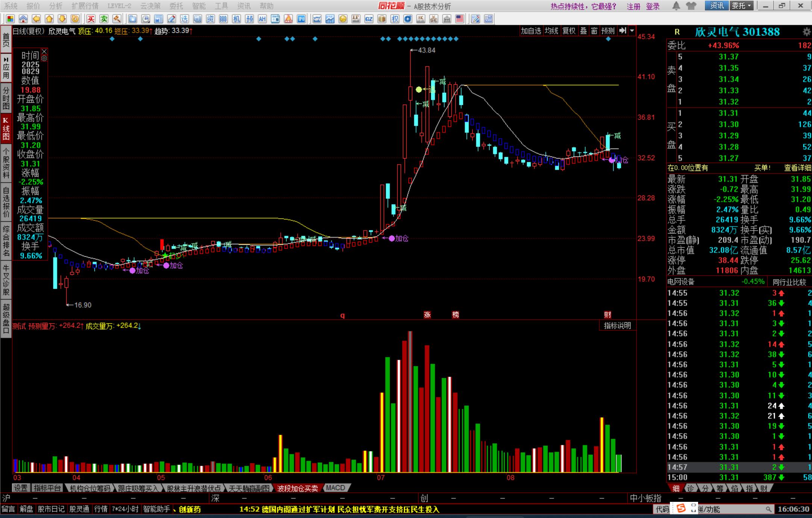Viewport: 812px width, 518px height.
Task: Open the gear settings icon beside stock name
Action: (806, 32)
